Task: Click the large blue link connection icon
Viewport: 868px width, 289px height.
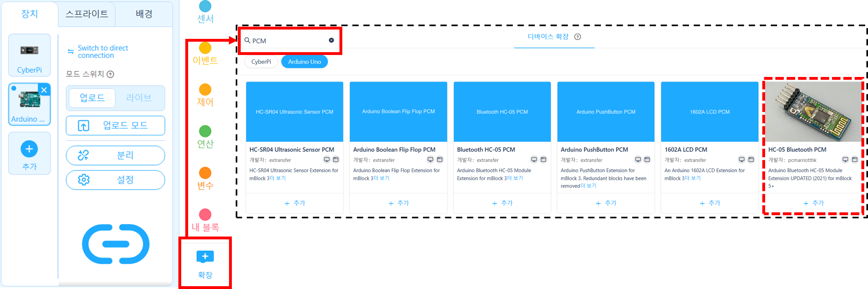Action: [x=115, y=244]
